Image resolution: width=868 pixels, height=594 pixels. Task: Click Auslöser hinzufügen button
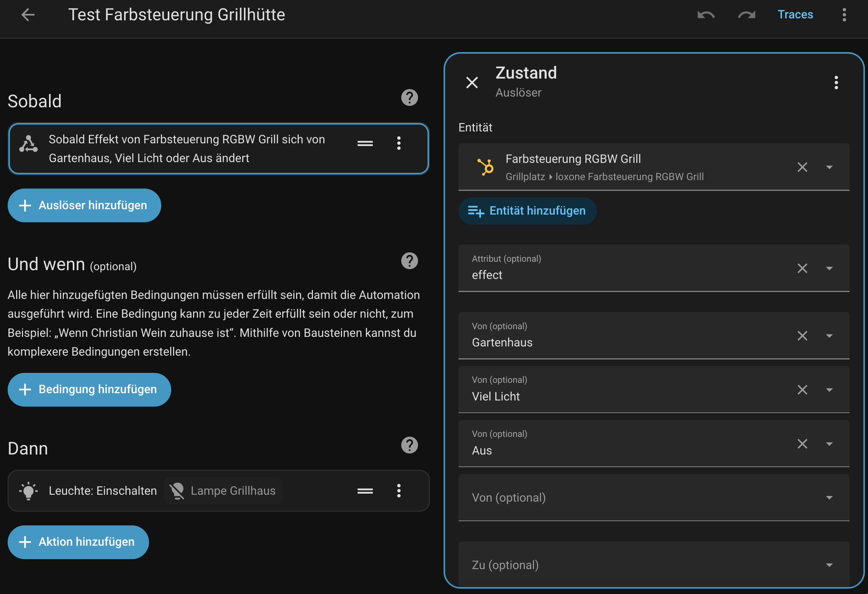tap(84, 205)
